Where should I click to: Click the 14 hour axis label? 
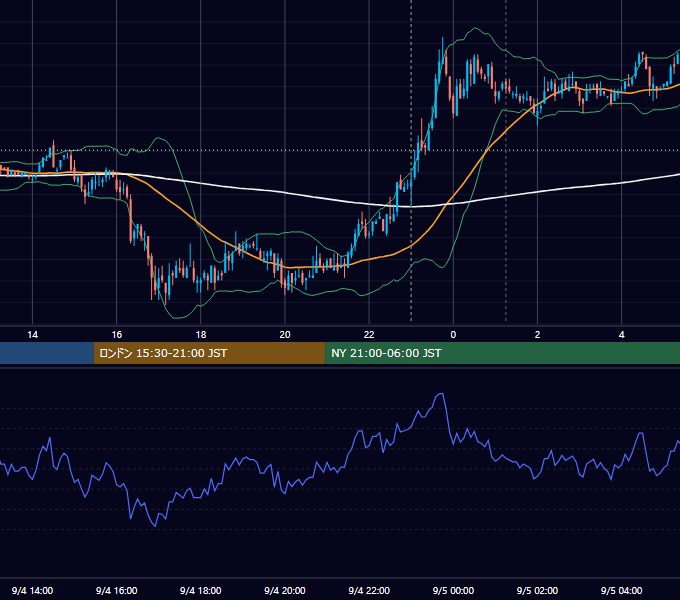point(33,335)
